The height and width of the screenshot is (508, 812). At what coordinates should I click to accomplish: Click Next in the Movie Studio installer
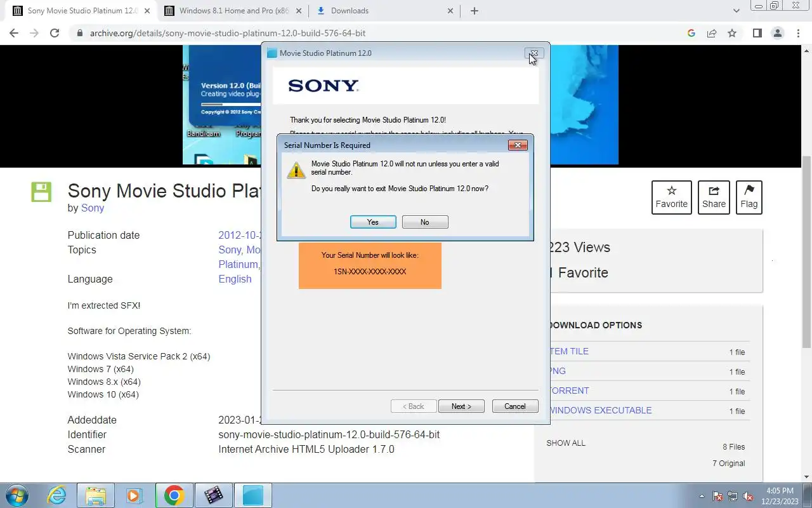click(x=461, y=406)
